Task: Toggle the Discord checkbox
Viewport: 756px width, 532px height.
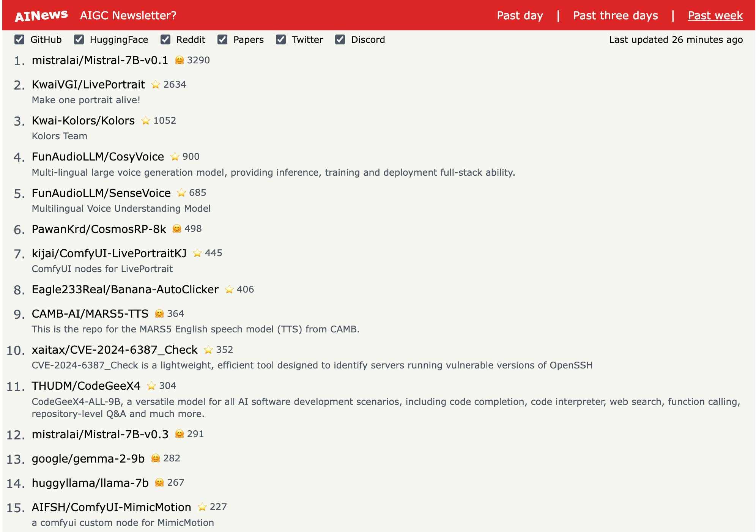Action: (x=340, y=39)
